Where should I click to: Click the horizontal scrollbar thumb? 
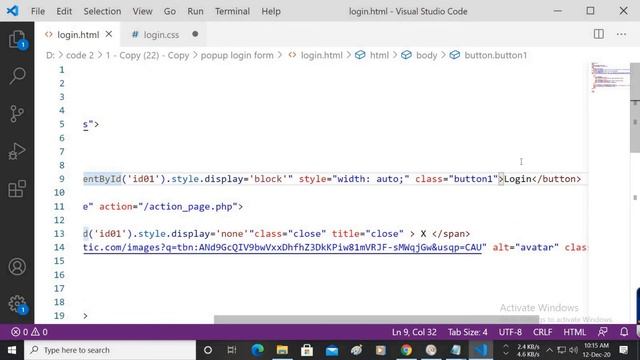(376, 319)
